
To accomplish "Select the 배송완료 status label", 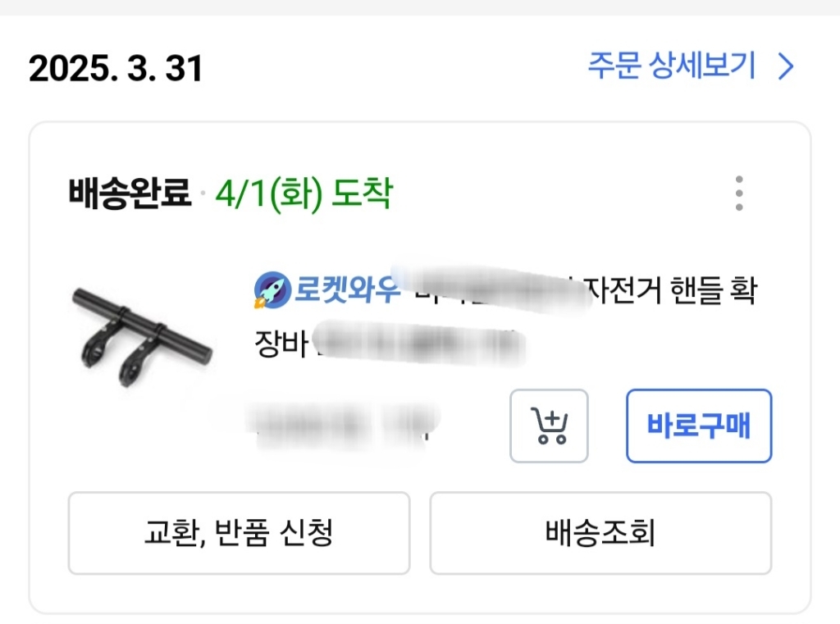I will click(130, 194).
